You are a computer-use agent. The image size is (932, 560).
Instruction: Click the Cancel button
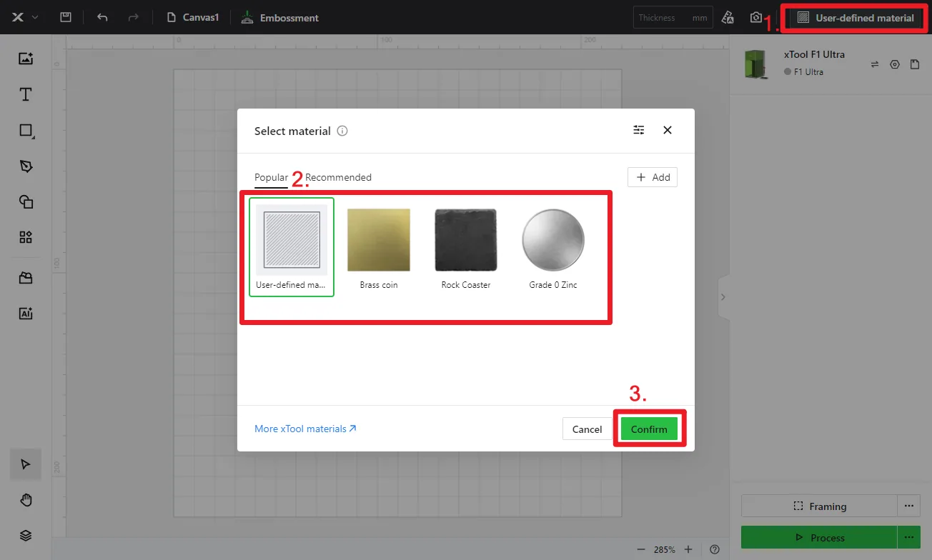pyautogui.click(x=588, y=429)
